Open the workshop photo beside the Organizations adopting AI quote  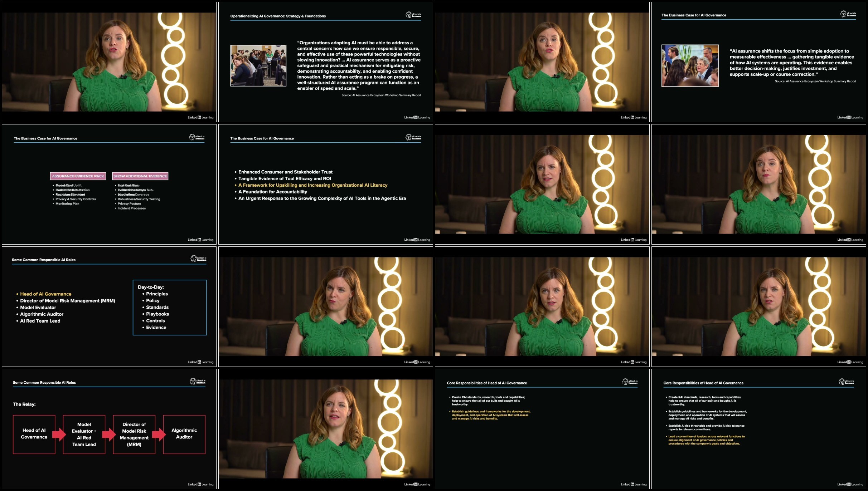[x=258, y=65]
